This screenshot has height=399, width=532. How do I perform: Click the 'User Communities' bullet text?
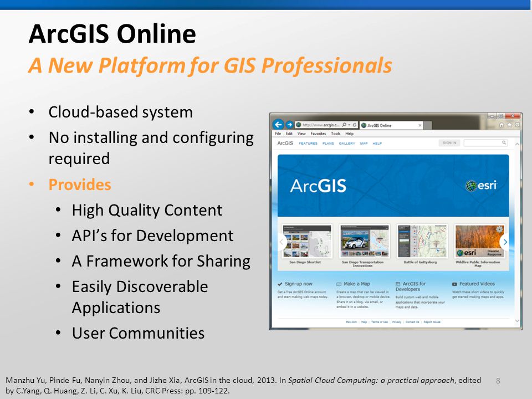tap(138, 333)
